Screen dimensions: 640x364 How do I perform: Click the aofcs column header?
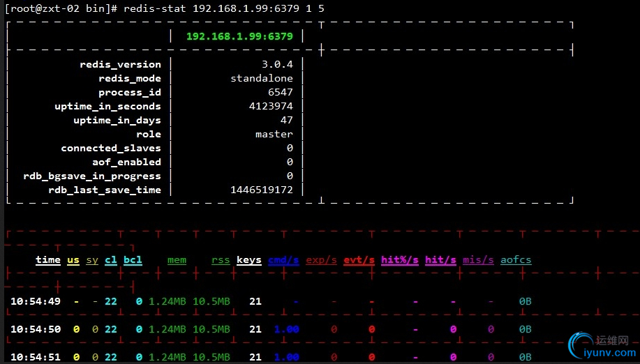[516, 260]
